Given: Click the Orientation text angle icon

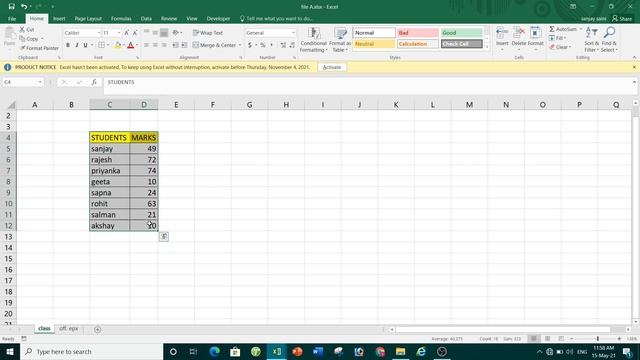Looking at the screenshot, I should click(x=176, y=33).
